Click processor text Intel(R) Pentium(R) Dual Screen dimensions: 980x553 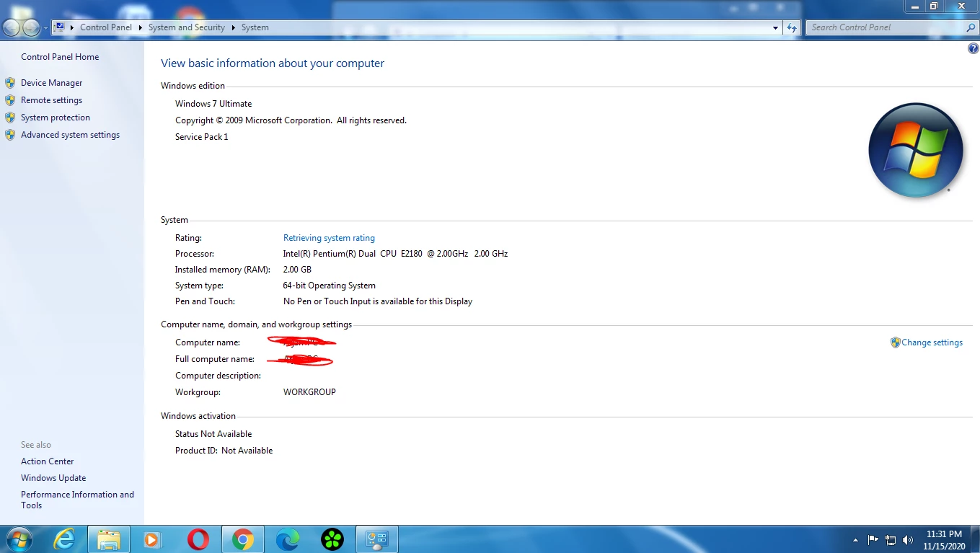click(x=395, y=254)
